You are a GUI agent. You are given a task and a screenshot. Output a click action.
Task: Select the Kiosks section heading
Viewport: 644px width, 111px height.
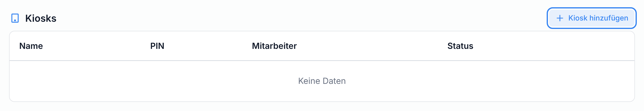click(x=41, y=18)
